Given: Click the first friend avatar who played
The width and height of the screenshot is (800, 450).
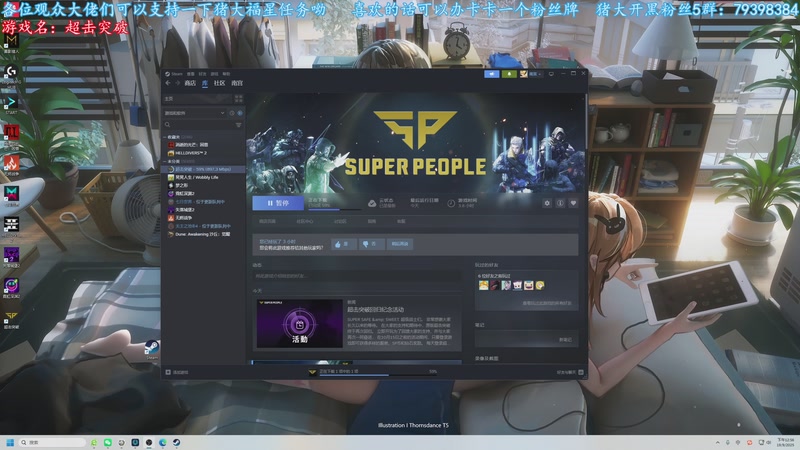Looking at the screenshot, I should click(483, 285).
